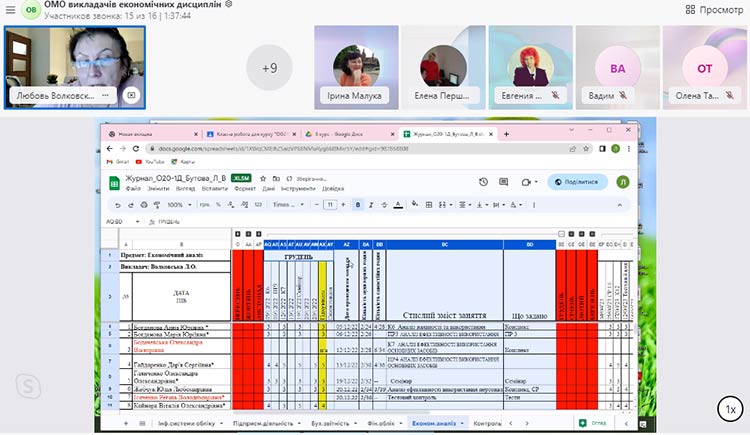
Task: Open the comments icon in Sheets header
Action: (x=505, y=182)
